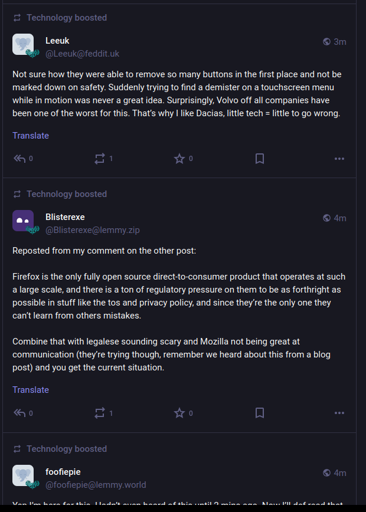This screenshot has height=512, width=366.
Task: Open the 3m timestamp on Leeuk's post
Action: [335, 42]
